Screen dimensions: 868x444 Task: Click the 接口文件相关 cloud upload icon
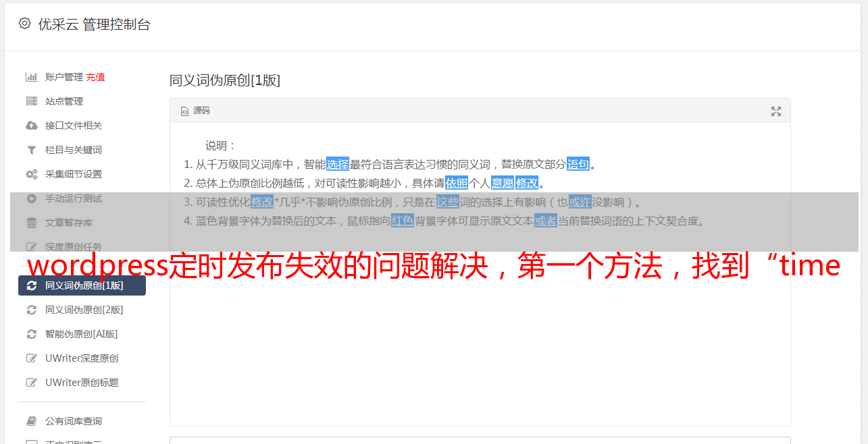click(x=31, y=126)
